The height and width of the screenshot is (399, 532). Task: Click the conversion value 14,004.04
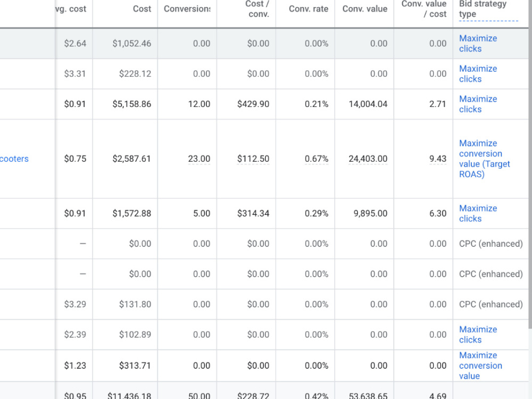click(368, 104)
